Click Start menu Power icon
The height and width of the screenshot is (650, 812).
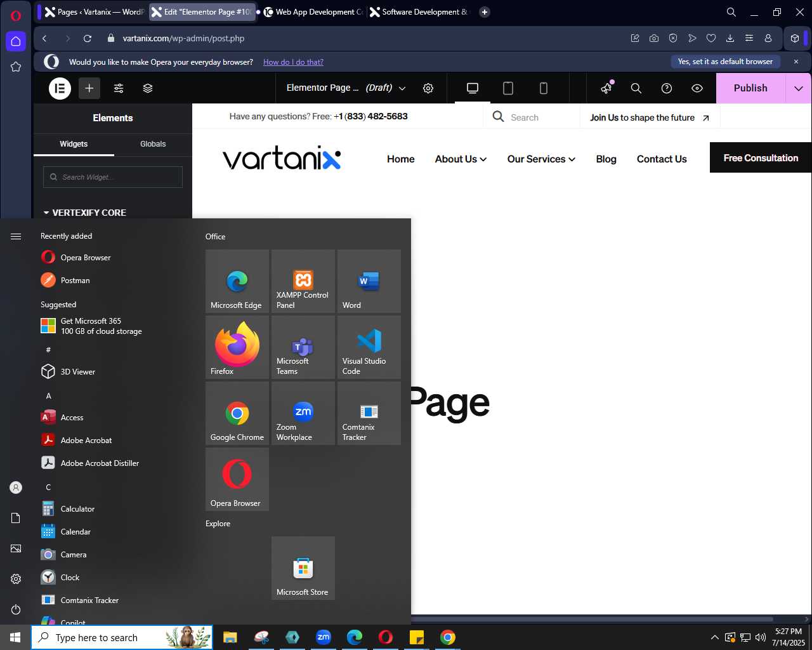click(x=16, y=609)
